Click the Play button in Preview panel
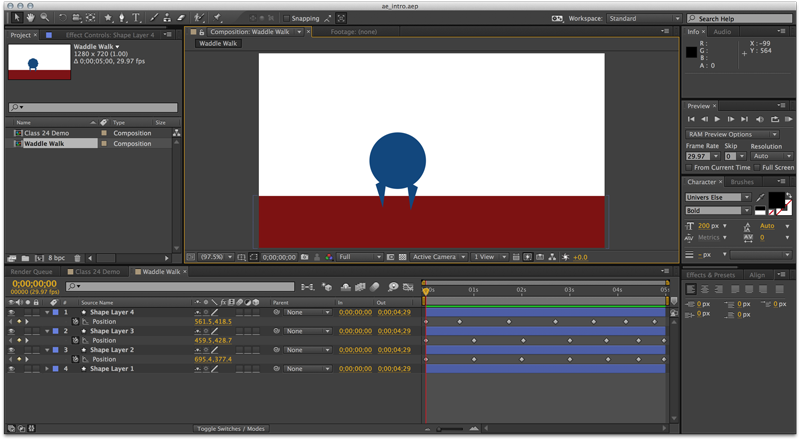Screen dimensions: 800x440 pyautogui.click(x=717, y=119)
